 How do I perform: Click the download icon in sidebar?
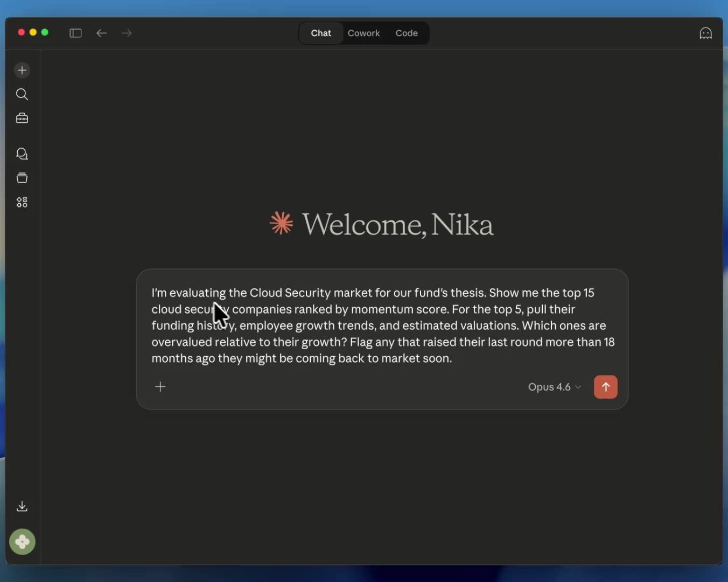pos(22,506)
